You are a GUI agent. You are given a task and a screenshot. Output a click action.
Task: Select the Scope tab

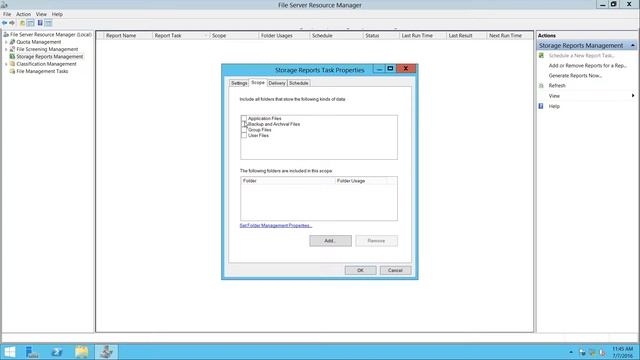pyautogui.click(x=258, y=82)
